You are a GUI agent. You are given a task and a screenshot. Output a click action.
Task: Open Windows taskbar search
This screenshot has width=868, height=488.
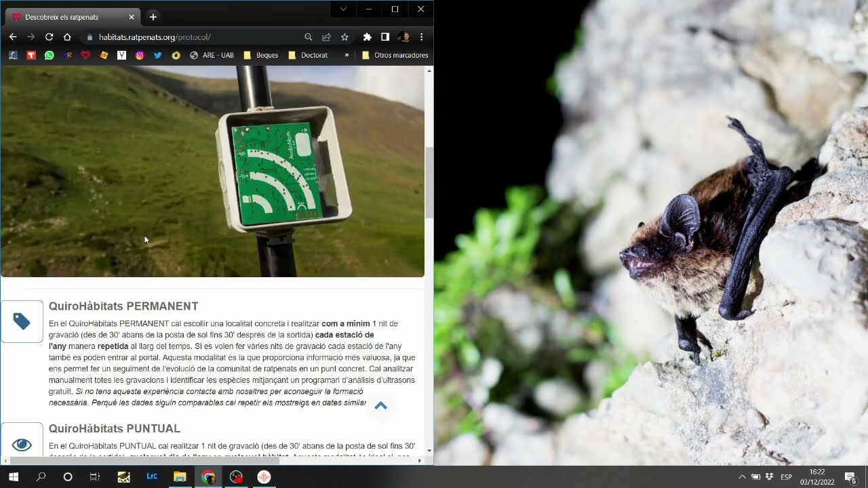41,477
